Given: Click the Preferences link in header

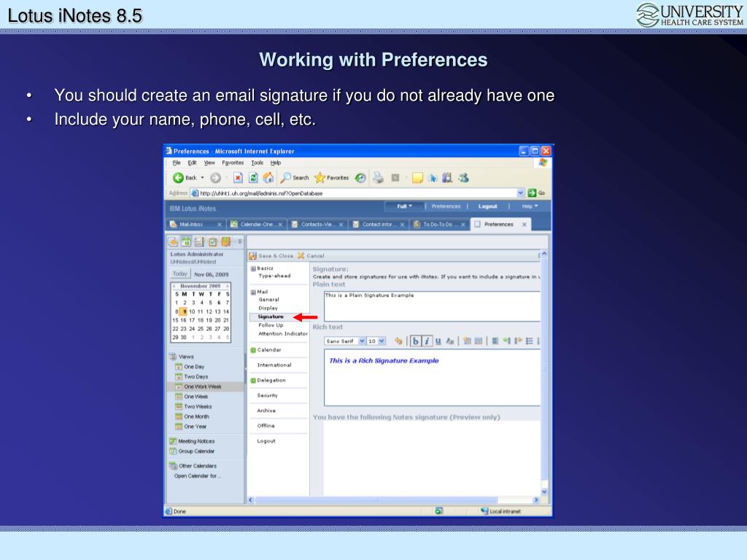Looking at the screenshot, I should (446, 206).
